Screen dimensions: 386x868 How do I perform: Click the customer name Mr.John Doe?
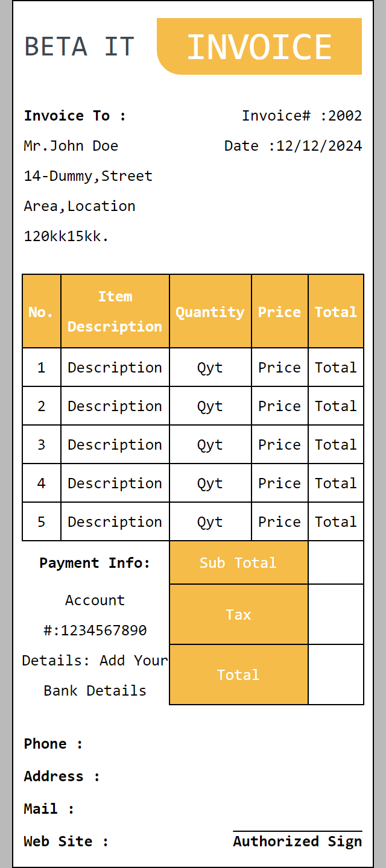pos(71,146)
